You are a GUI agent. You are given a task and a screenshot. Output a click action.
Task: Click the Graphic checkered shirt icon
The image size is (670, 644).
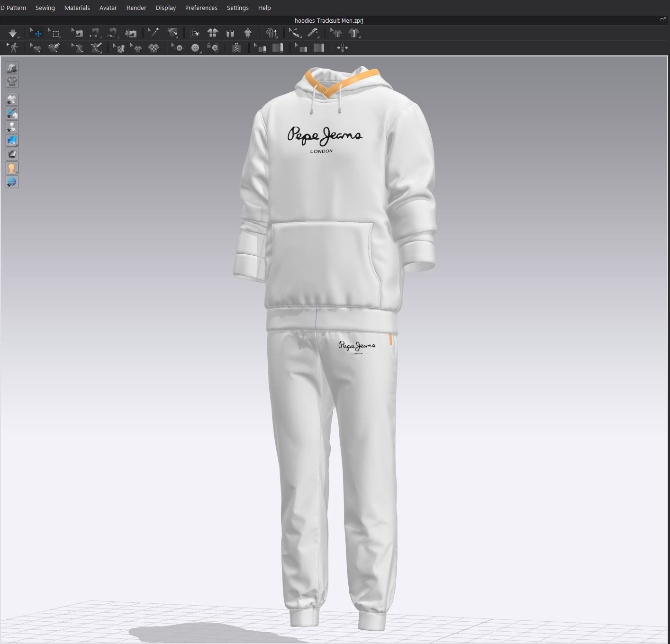[154, 48]
